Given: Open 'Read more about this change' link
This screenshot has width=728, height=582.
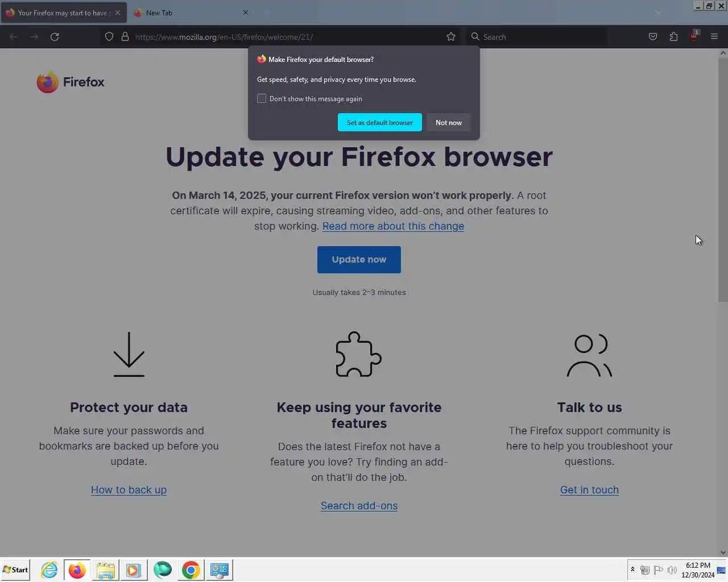Looking at the screenshot, I should [393, 226].
